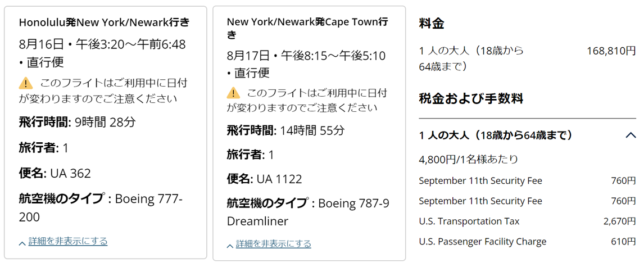644x267 pixels.
Task: Click date line 8月16日 午後3:20～午前6:48
Action: point(102,44)
